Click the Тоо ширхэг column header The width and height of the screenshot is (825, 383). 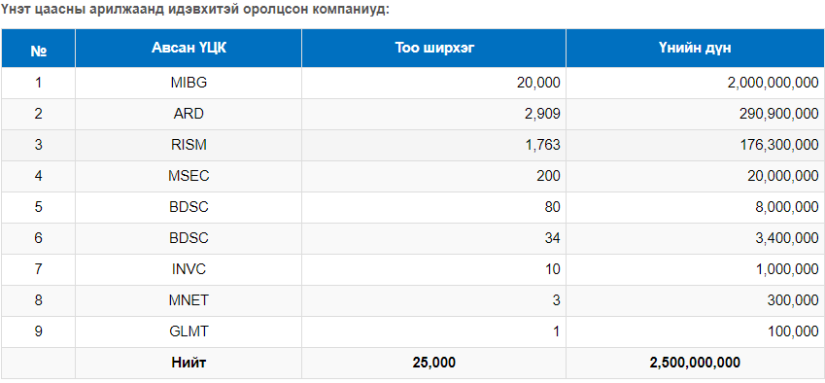[x=434, y=48]
